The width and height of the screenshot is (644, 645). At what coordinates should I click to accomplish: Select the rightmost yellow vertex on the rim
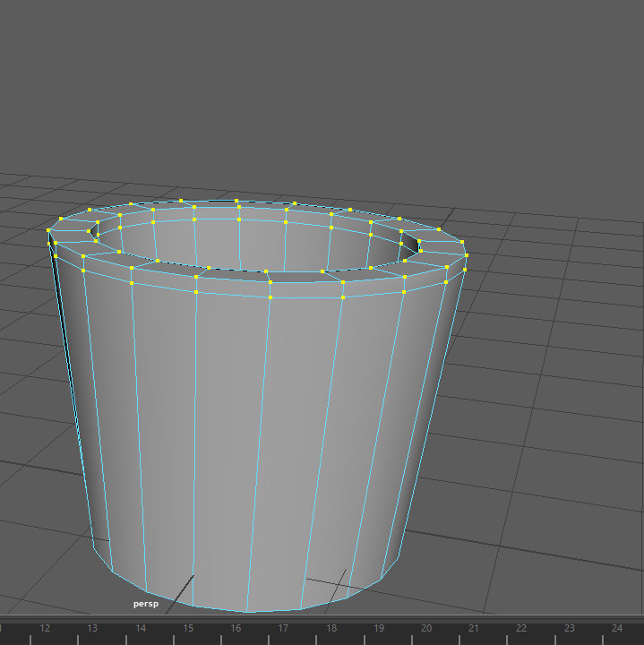click(467, 255)
